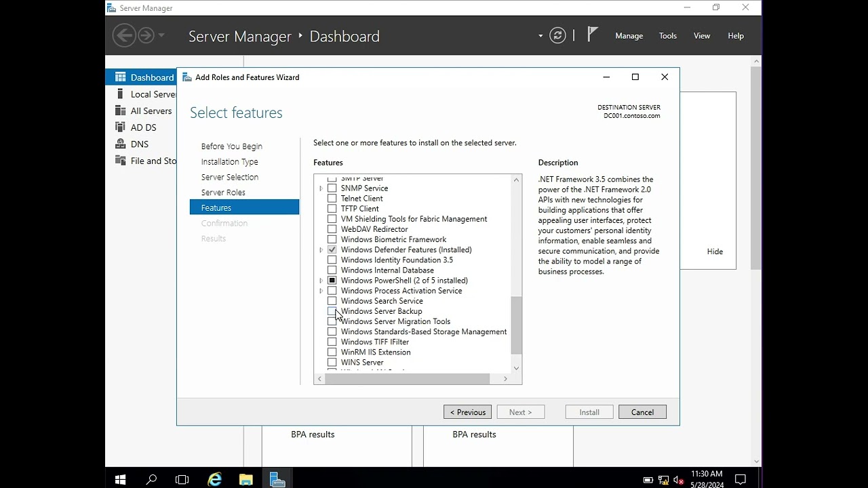
Task: Open File Explorer from taskbar
Action: 245,480
